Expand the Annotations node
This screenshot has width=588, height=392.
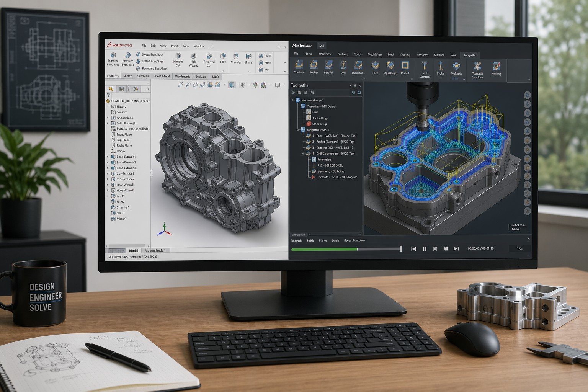[108, 118]
